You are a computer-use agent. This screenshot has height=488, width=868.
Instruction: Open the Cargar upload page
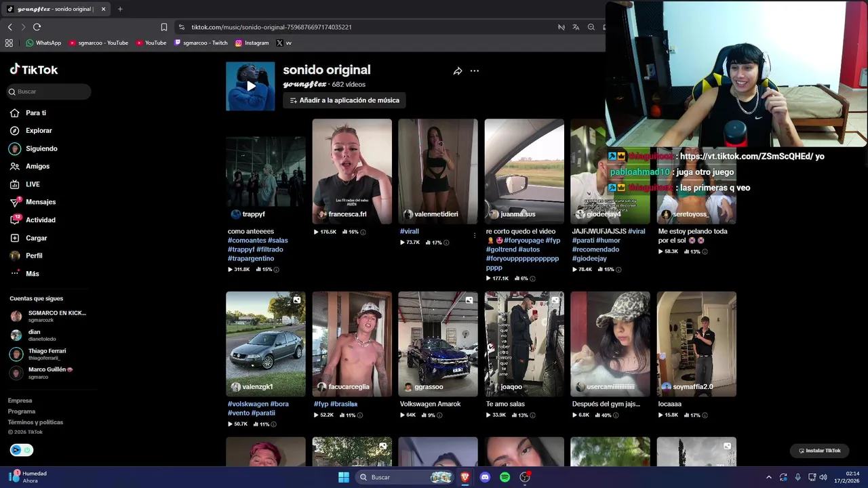tap(28, 238)
